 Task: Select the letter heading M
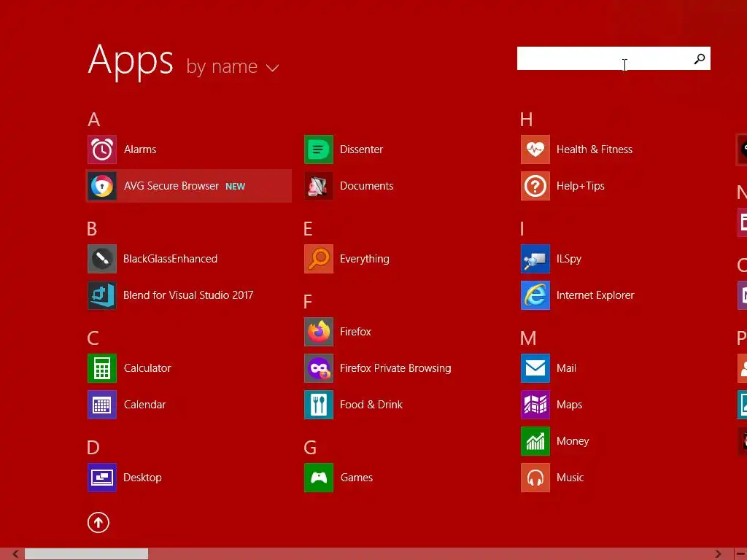[528, 338]
